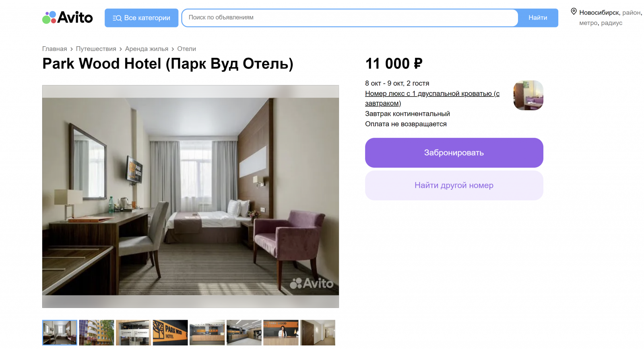The height and width of the screenshot is (349, 644).
Task: Select the first thumbnail showing the bedroom
Action: point(60,333)
